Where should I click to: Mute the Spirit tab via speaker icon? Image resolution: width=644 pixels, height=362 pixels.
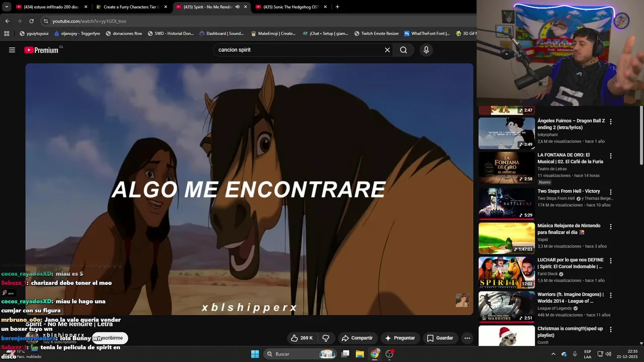coord(237,7)
